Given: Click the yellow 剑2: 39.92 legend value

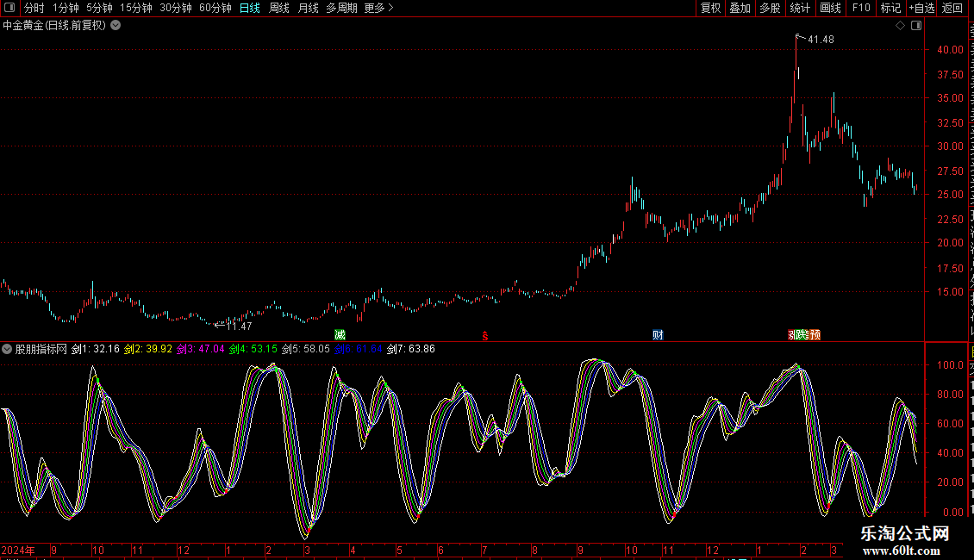Looking at the screenshot, I should tap(148, 349).
